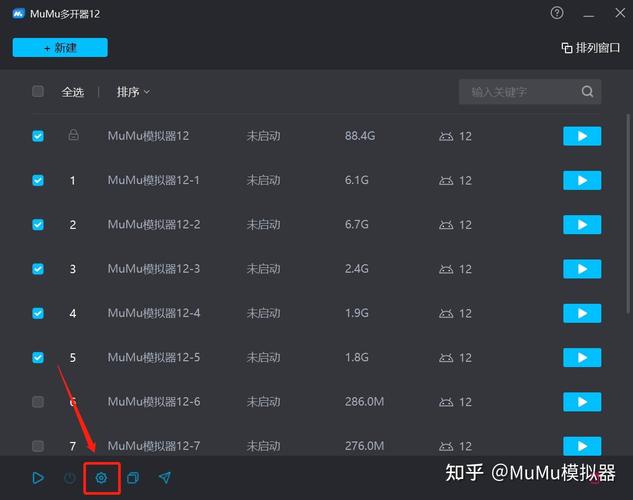
Task: Toggle the 全选 select-all checkbox
Action: point(38,91)
